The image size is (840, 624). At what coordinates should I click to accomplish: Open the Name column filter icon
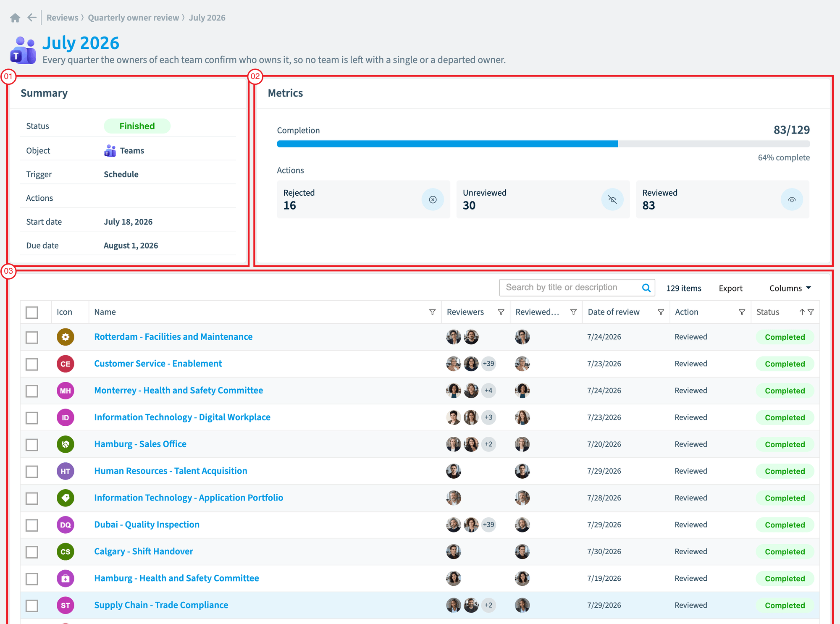432,312
